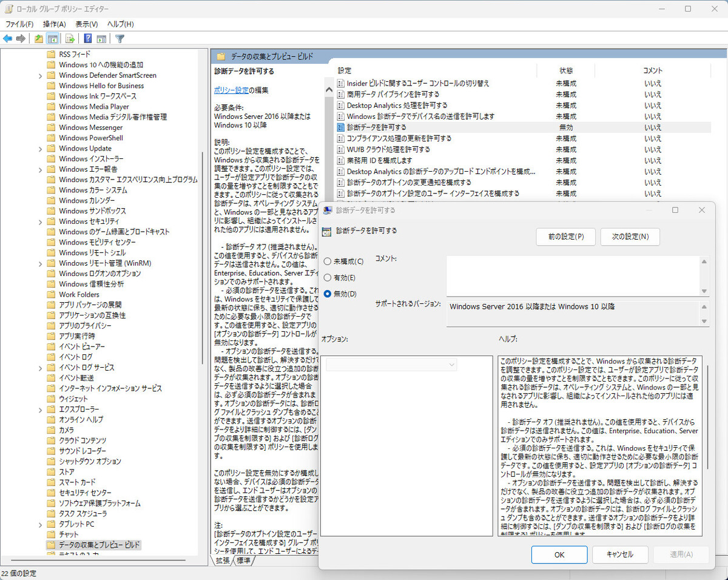Select the 診断データを許可する policy row
Viewport: 728px width, 580px height.
click(524, 127)
